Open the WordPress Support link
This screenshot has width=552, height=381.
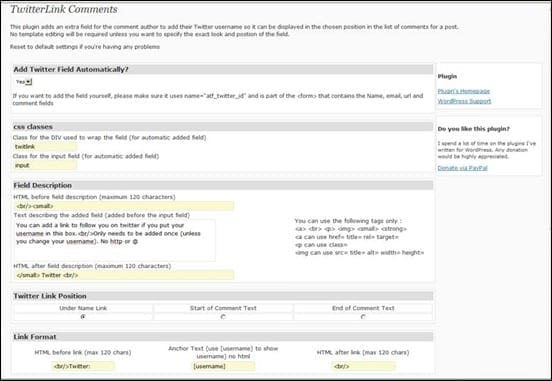click(x=464, y=101)
